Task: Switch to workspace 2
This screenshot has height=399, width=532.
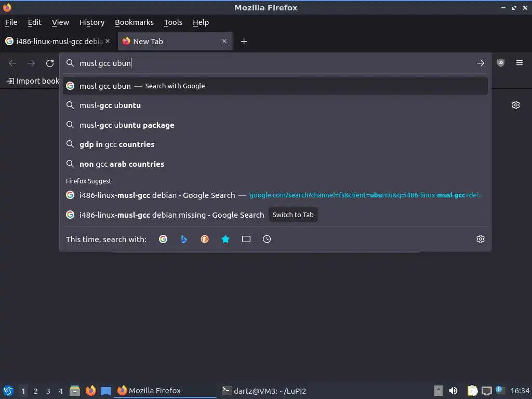Action: 36,391
